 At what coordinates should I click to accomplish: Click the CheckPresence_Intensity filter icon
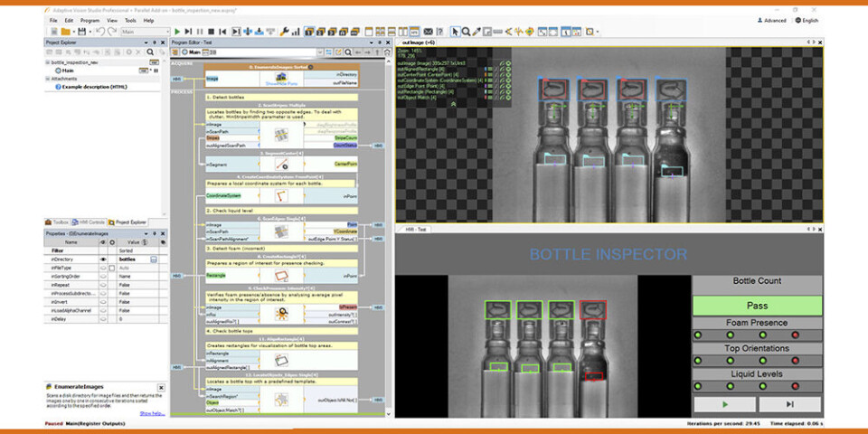pyautogui.click(x=281, y=314)
